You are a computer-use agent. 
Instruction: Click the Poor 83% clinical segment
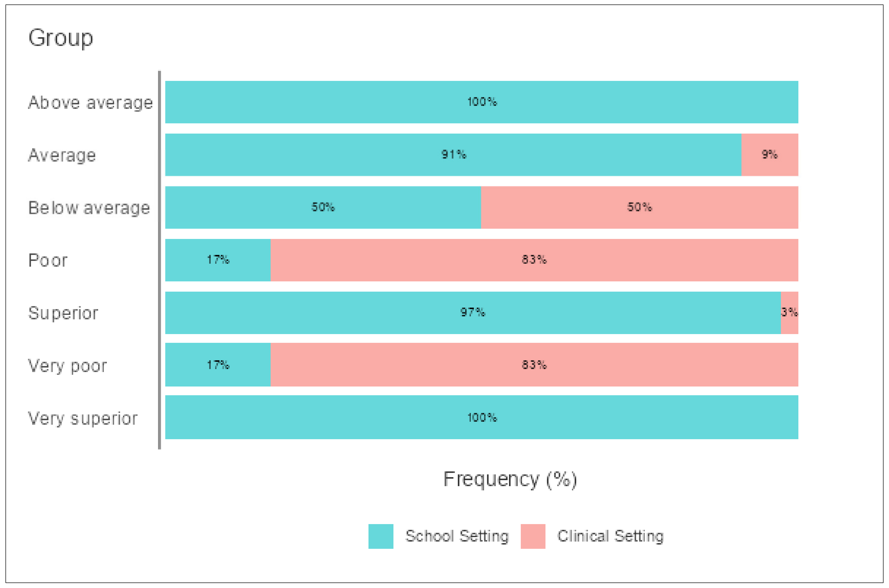click(x=534, y=260)
